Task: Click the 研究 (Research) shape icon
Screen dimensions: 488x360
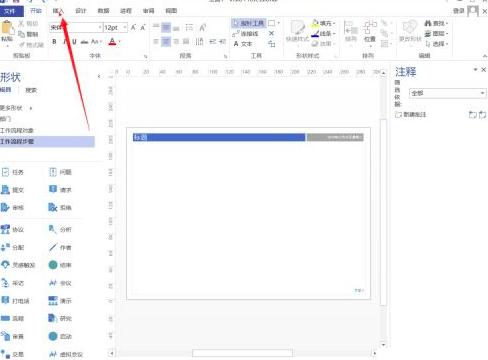Action: coord(53,318)
